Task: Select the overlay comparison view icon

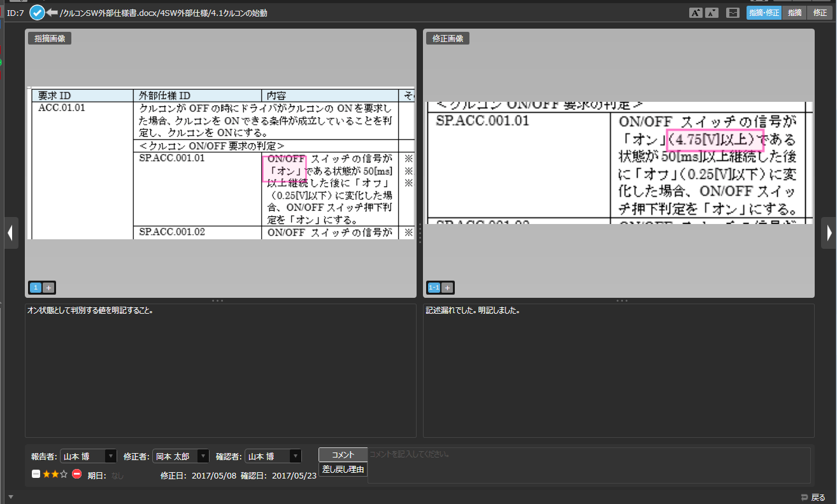Action: coord(731,12)
